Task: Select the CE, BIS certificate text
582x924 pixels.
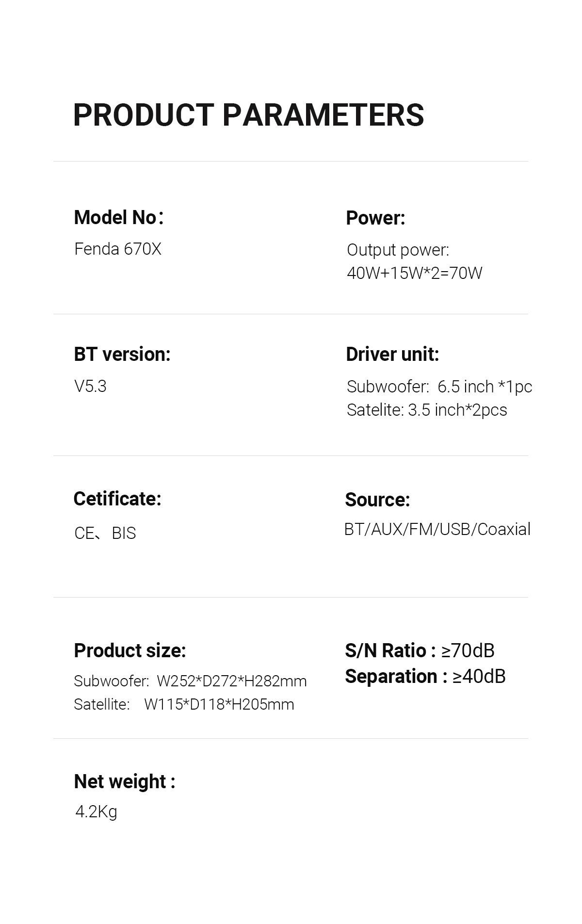Action: (105, 533)
